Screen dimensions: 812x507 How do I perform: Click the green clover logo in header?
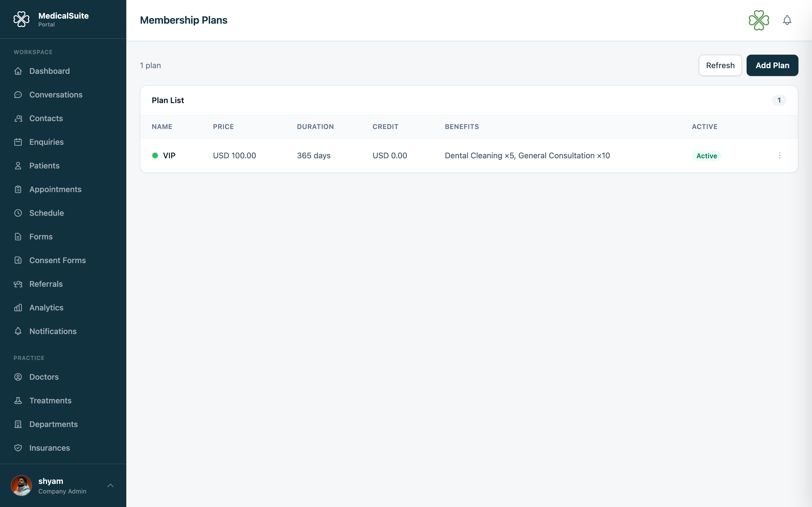click(x=759, y=20)
